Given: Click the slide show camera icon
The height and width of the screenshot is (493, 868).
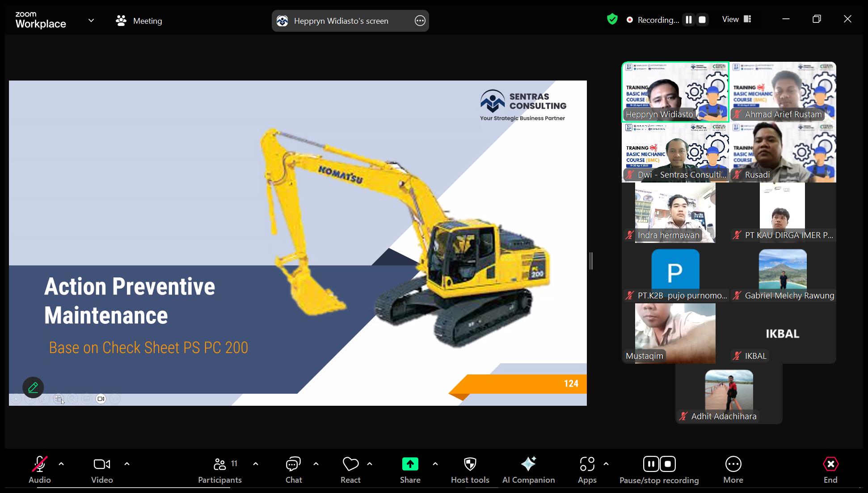Looking at the screenshot, I should coord(101,399).
